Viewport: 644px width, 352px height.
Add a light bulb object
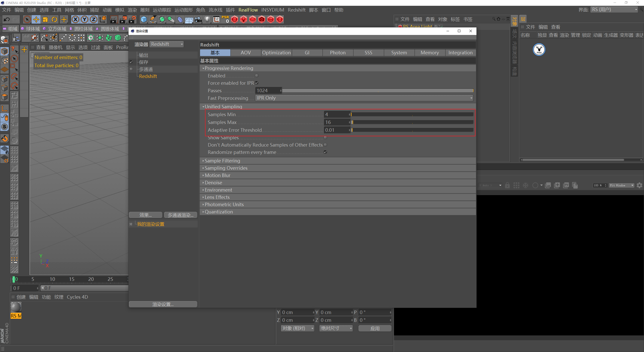tap(207, 19)
